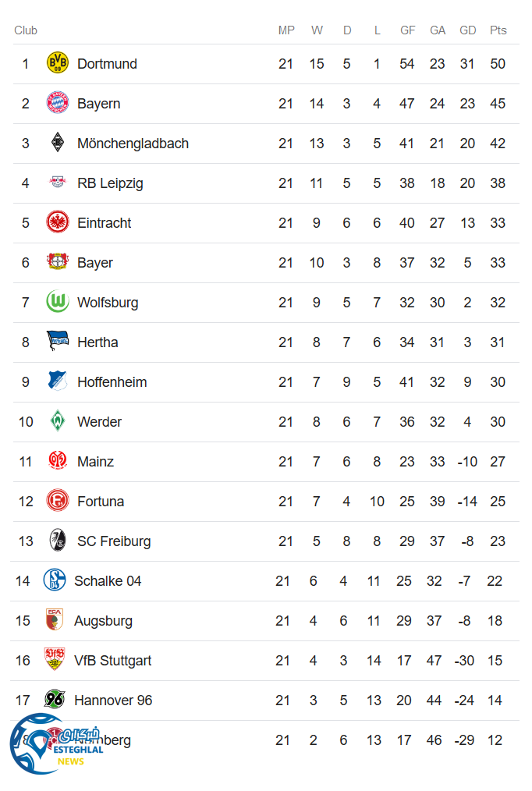
Task: Select the Hertha flag logo
Action: click(58, 342)
